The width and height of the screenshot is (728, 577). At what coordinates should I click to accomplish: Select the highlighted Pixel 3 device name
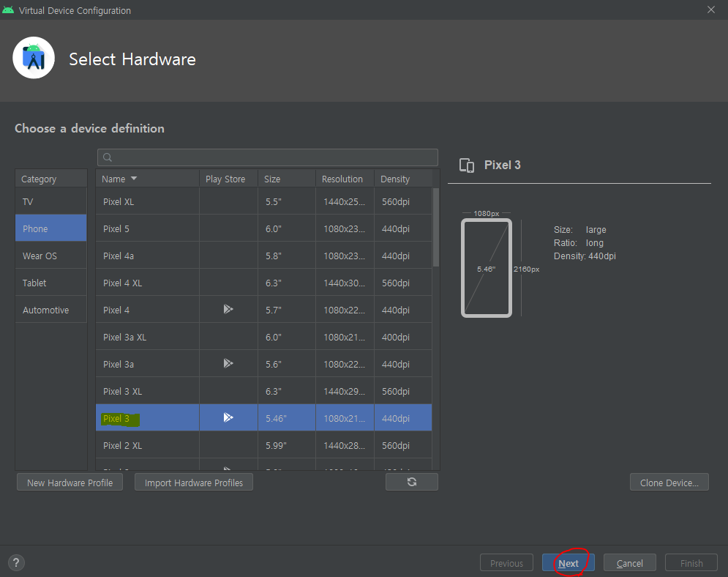click(116, 419)
